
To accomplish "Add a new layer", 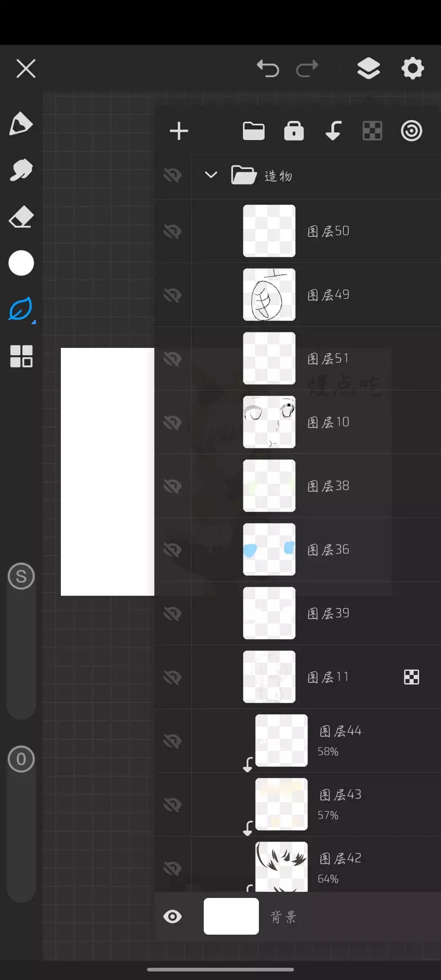I will click(x=179, y=131).
